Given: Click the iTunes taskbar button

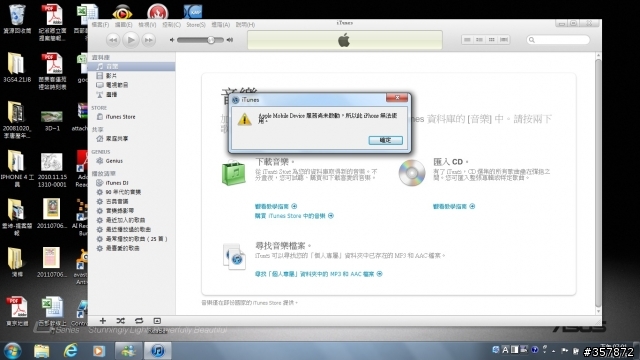Looking at the screenshot, I should pyautogui.click(x=158, y=351).
